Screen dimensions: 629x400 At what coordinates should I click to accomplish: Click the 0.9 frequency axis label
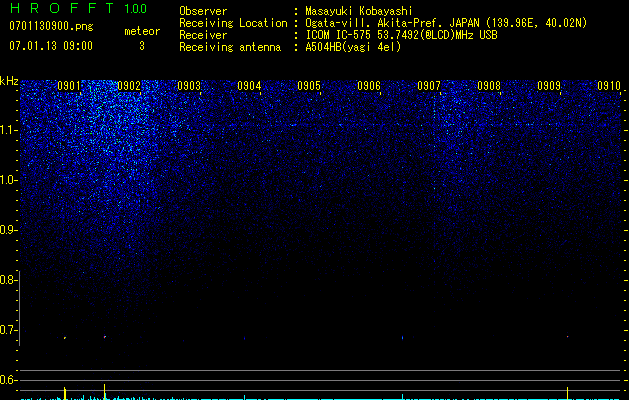(8, 230)
